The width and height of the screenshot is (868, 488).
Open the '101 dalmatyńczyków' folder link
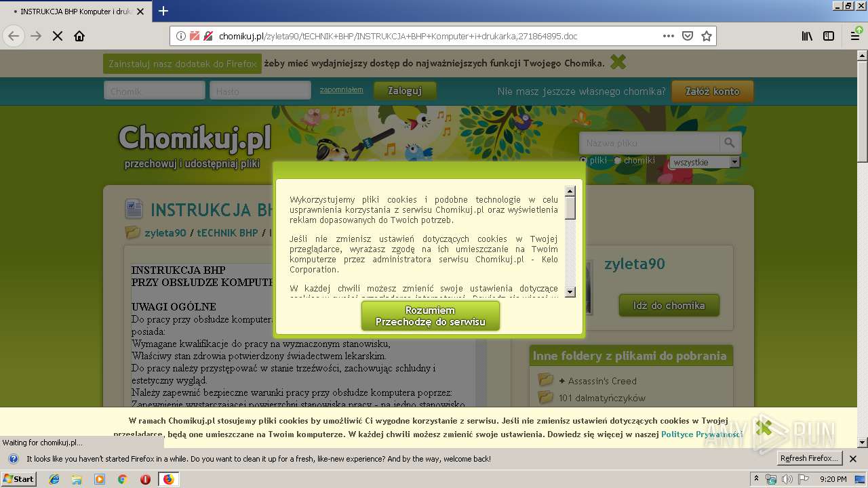[602, 398]
